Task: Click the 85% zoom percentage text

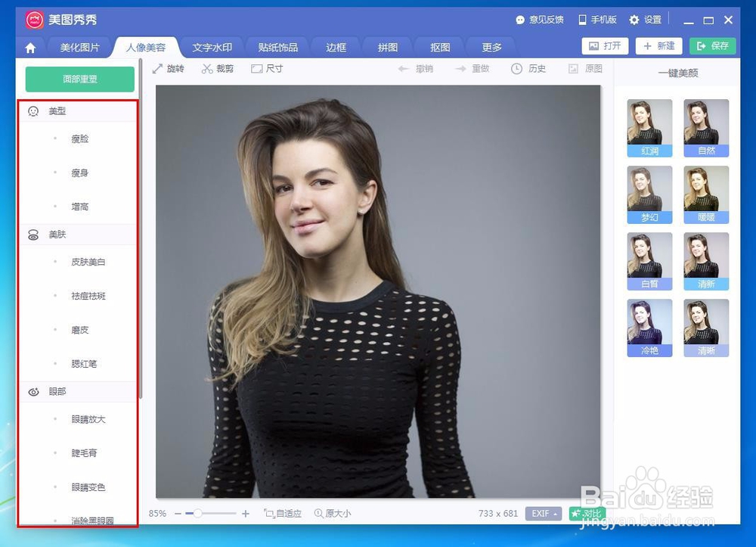Action: coord(157,514)
